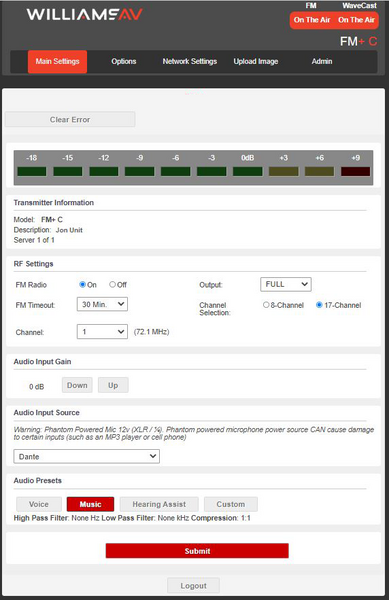
Task: Expand the Output FULL dropdown
Action: point(286,284)
